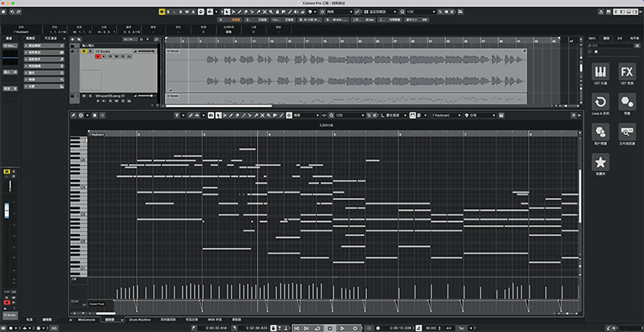Click the Undo arrow icon
Screen dimensions: 644x332
pos(11,12)
